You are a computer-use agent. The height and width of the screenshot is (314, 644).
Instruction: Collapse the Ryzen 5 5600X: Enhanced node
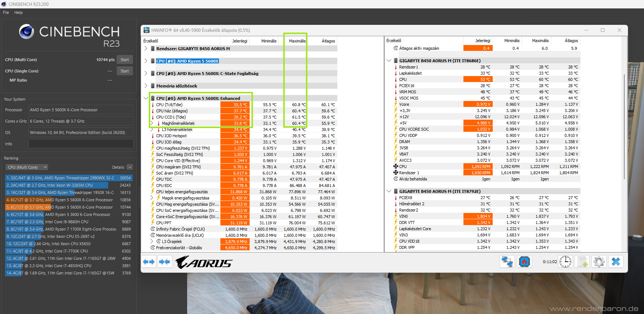click(x=146, y=98)
